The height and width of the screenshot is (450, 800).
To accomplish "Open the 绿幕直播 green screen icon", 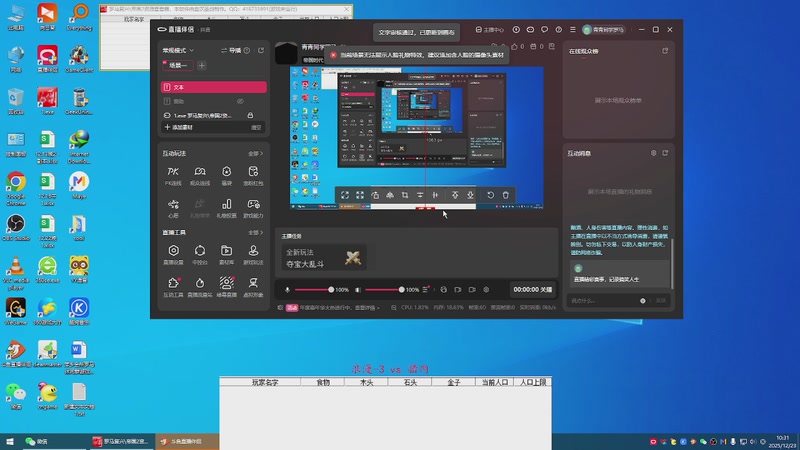I will (227, 287).
